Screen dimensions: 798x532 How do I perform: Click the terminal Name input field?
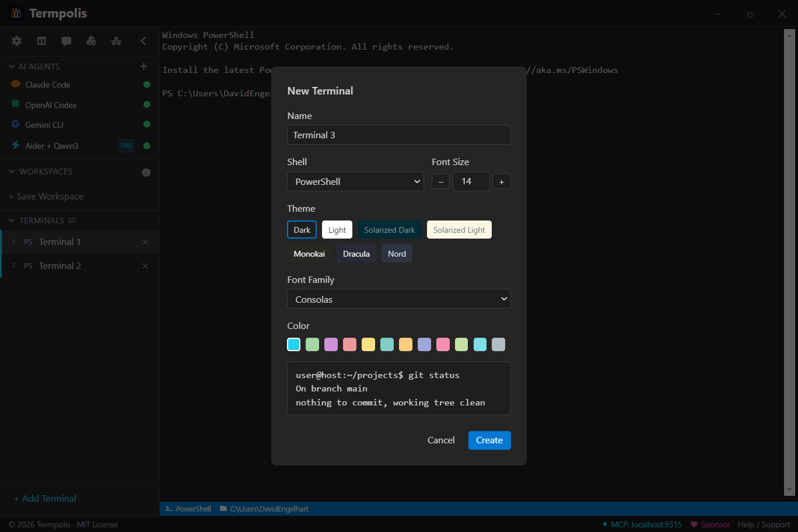click(398, 135)
